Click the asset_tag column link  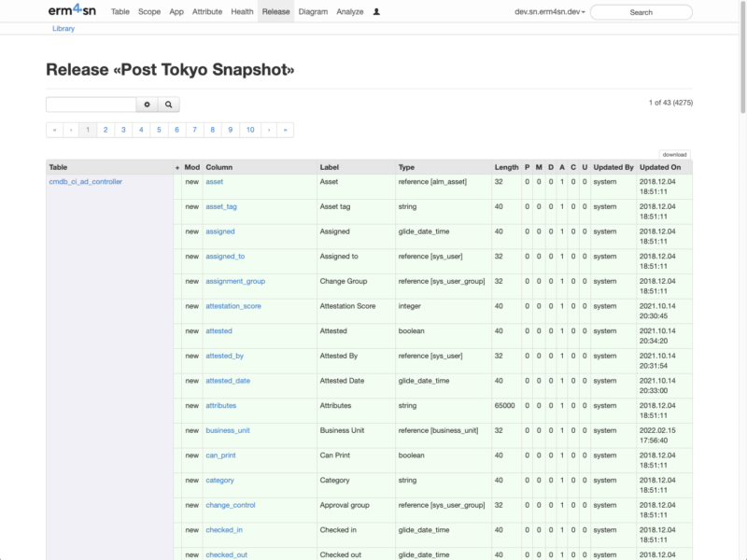point(220,206)
